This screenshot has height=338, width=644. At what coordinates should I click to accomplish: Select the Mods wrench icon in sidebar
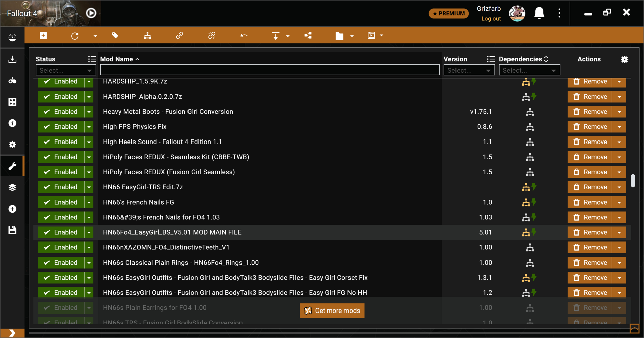[12, 166]
